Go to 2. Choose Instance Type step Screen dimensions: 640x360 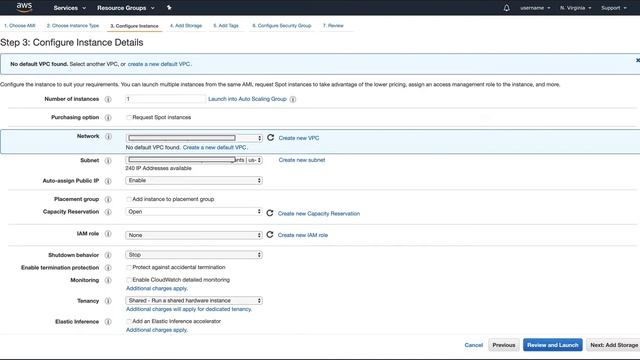(x=73, y=26)
